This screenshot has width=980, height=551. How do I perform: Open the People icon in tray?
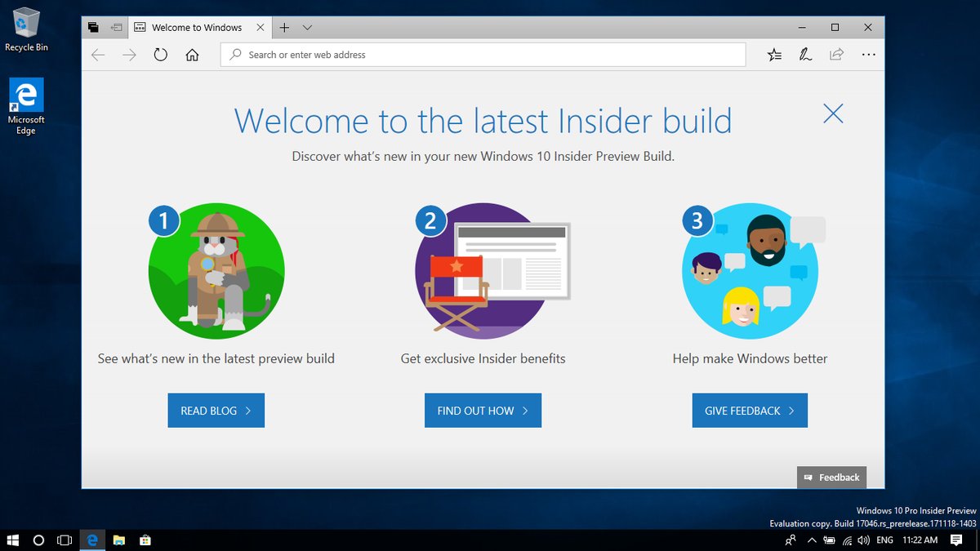click(x=790, y=540)
